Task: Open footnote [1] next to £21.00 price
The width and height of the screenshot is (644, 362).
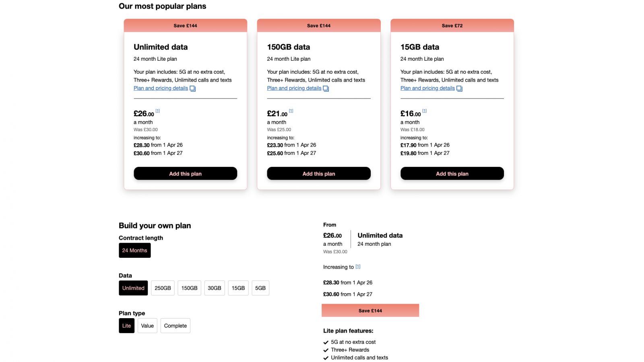Action: tap(291, 111)
